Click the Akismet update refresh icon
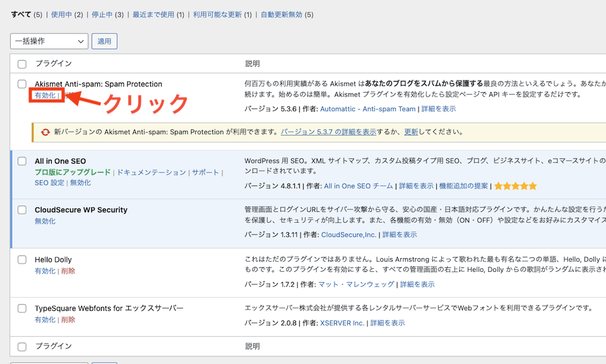 point(45,132)
